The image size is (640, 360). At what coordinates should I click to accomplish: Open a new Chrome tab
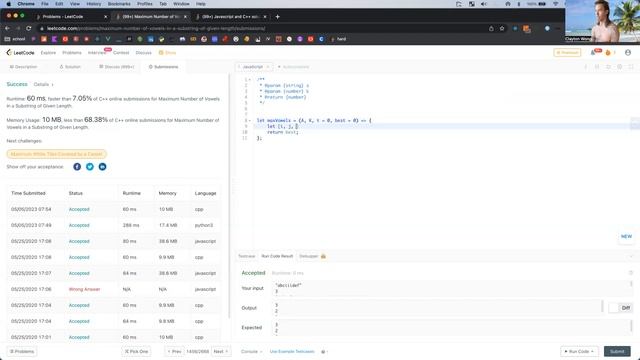point(278,17)
